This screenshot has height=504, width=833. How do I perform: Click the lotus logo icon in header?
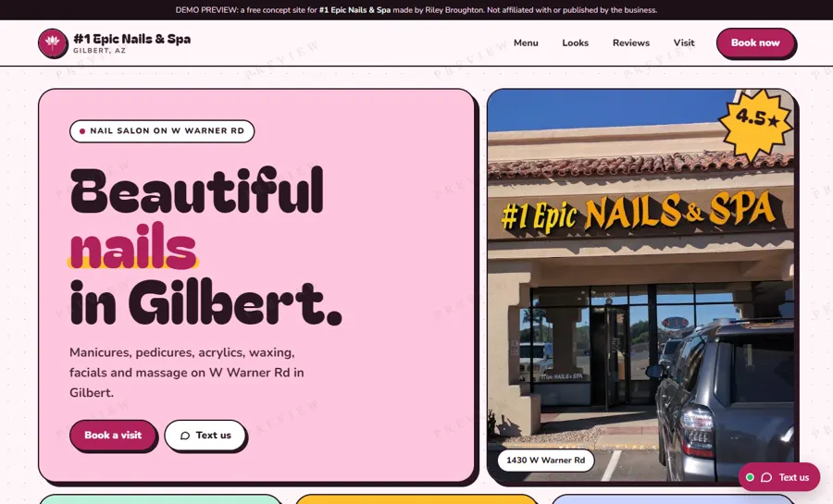[53, 43]
